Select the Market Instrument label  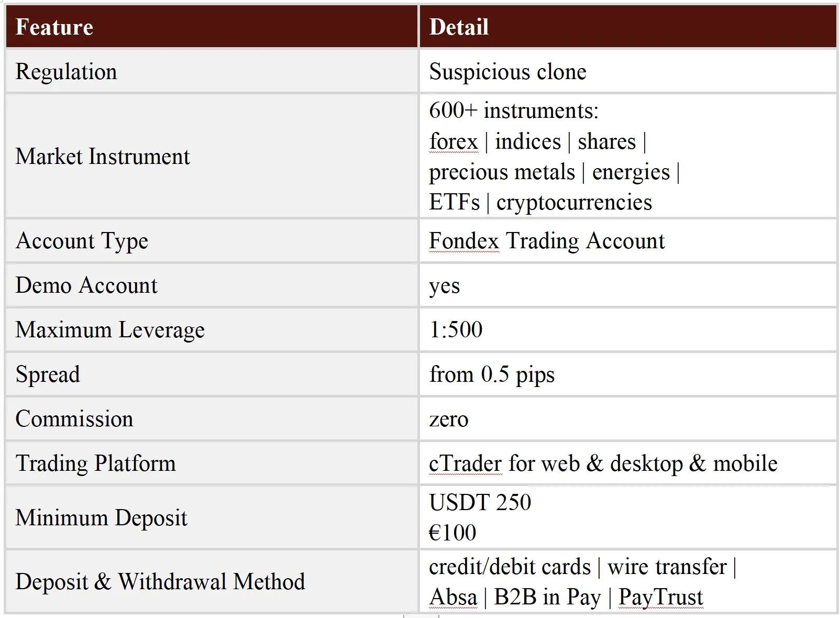tap(103, 157)
